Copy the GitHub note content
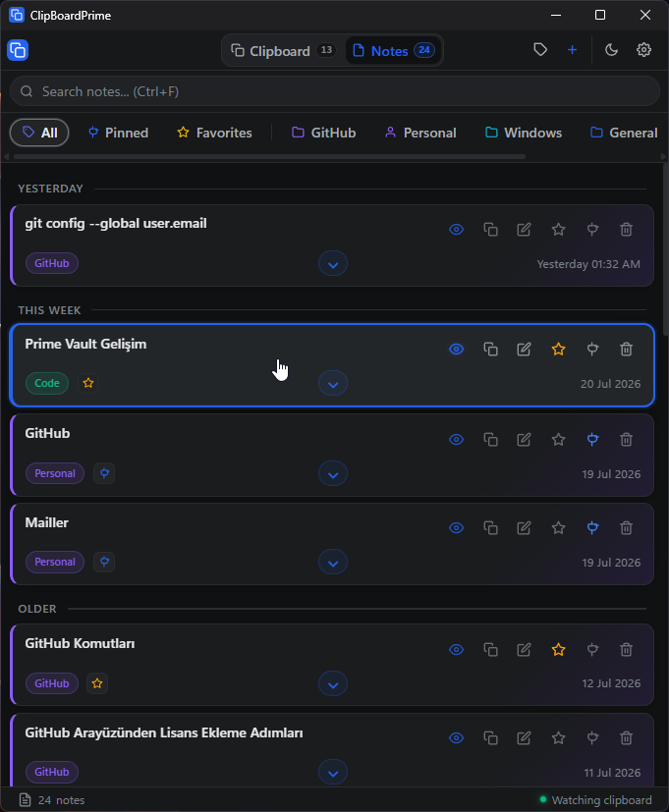 491,440
